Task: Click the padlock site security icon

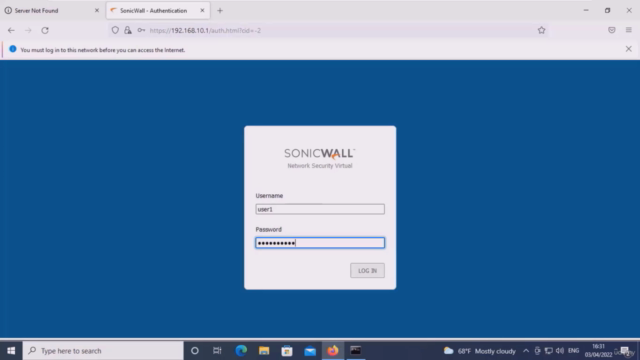Action: pos(128,30)
